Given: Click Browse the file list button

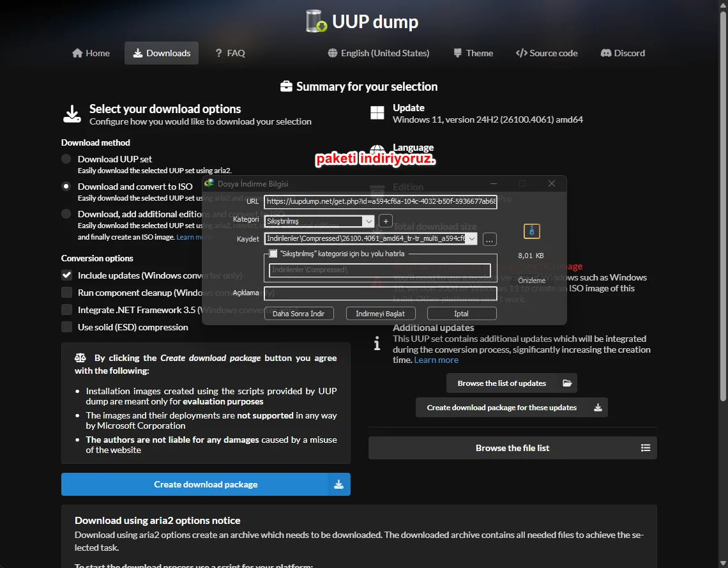Looking at the screenshot, I should click(513, 448).
